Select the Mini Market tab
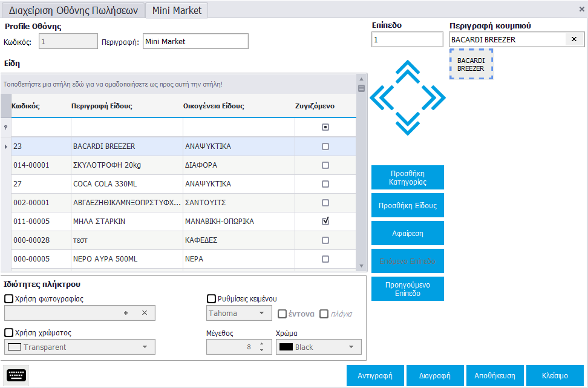Image resolution: width=588 pixels, height=388 pixels. pyautogui.click(x=177, y=10)
